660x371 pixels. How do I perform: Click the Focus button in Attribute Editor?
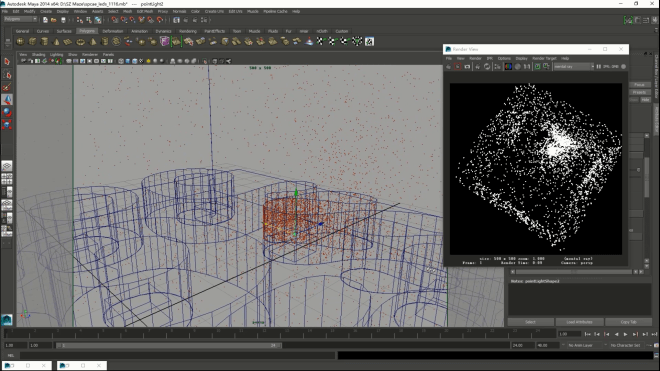639,85
